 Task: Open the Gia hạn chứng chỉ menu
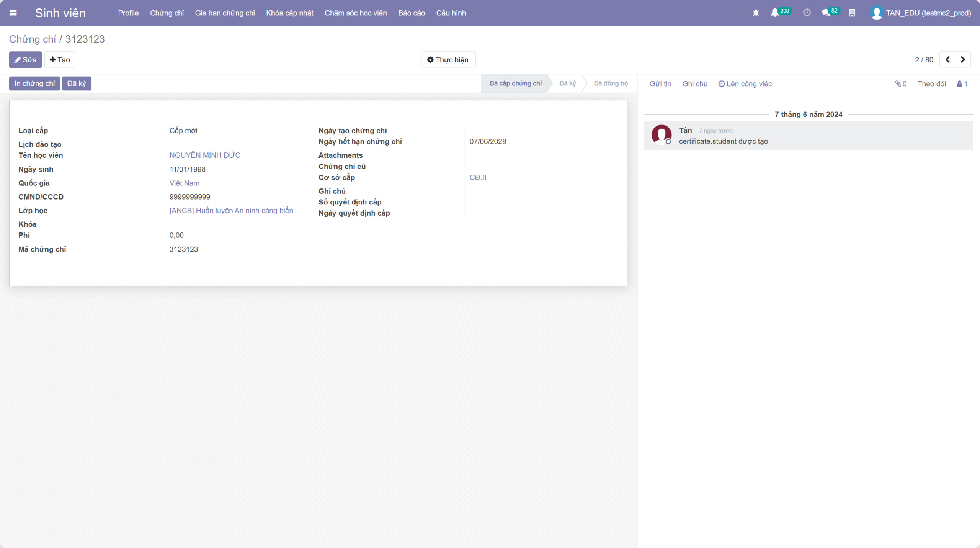[x=225, y=13]
